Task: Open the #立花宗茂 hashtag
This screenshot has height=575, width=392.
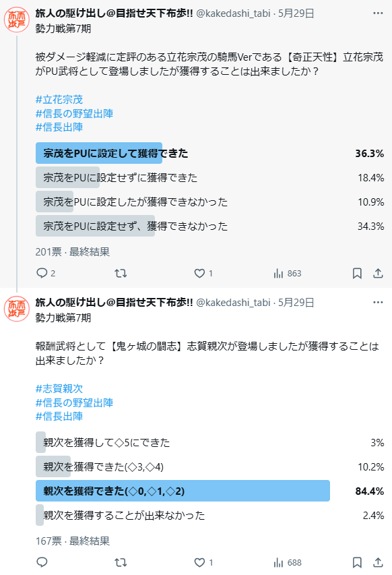Action: pos(59,99)
